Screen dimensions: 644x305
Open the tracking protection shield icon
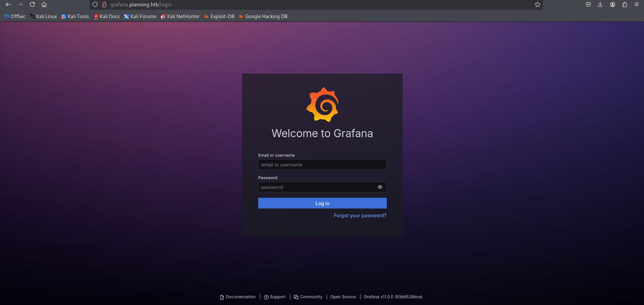pos(95,5)
